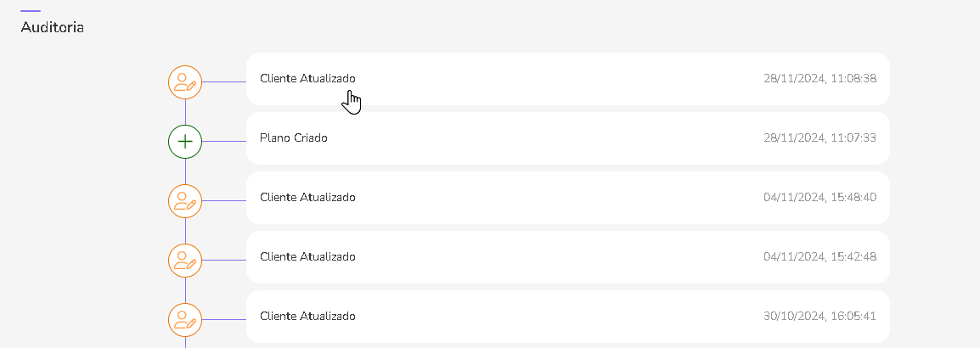This screenshot has height=348, width=980.
Task: Select the 04/11/2024, 15:42:48 timestamp
Action: [x=819, y=257]
